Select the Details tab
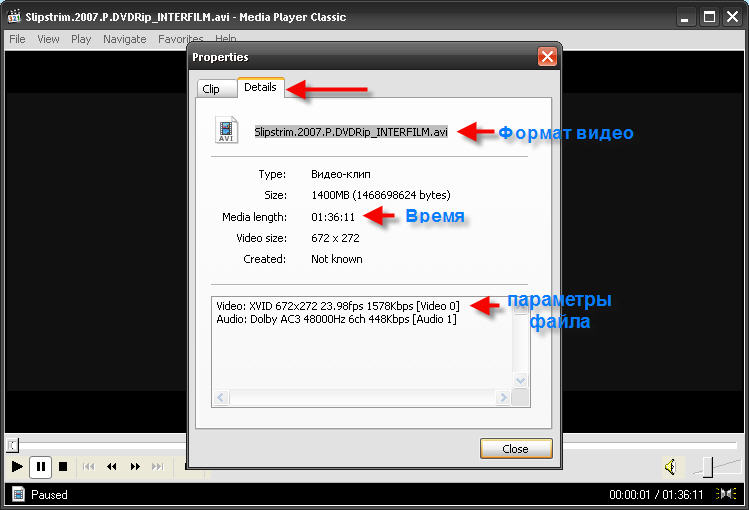This screenshot has width=749, height=510. (260, 87)
